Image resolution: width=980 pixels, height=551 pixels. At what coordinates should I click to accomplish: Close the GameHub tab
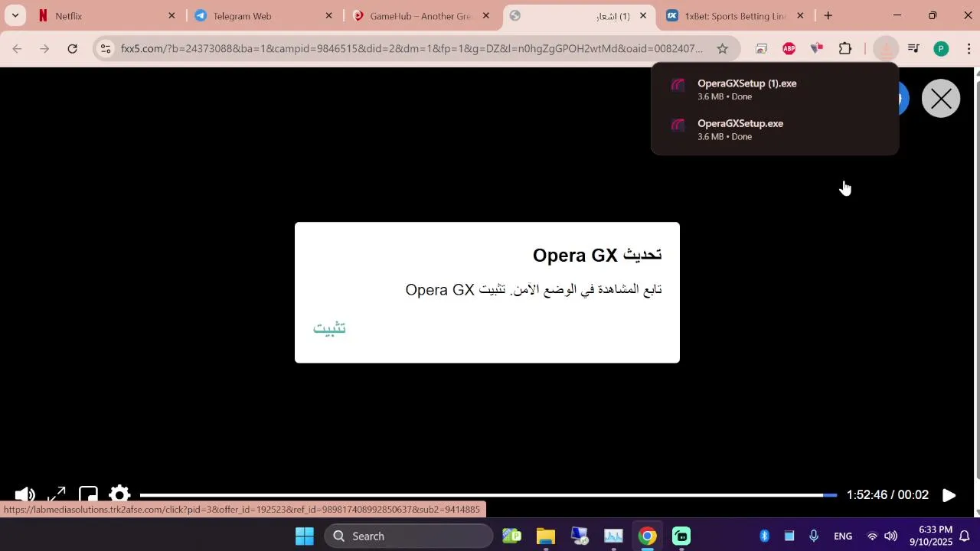click(x=485, y=15)
